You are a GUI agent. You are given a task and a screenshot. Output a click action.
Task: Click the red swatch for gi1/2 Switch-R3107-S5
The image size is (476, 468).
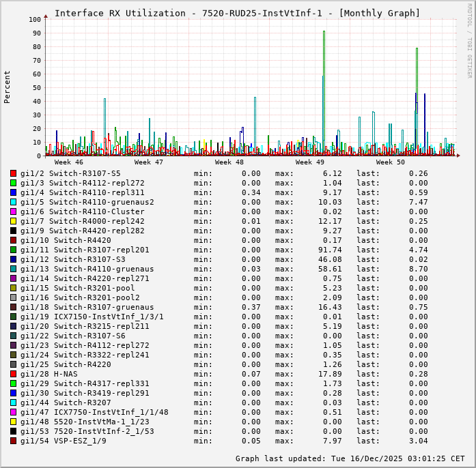click(x=13, y=173)
